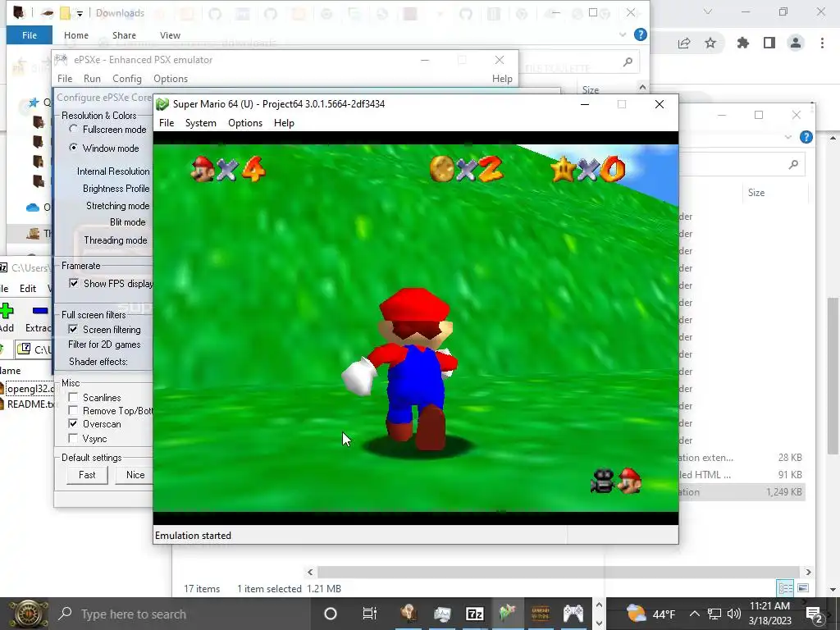Image resolution: width=840 pixels, height=630 pixels.
Task: Click horizontal scrollbar right arrow
Action: pos(808,572)
